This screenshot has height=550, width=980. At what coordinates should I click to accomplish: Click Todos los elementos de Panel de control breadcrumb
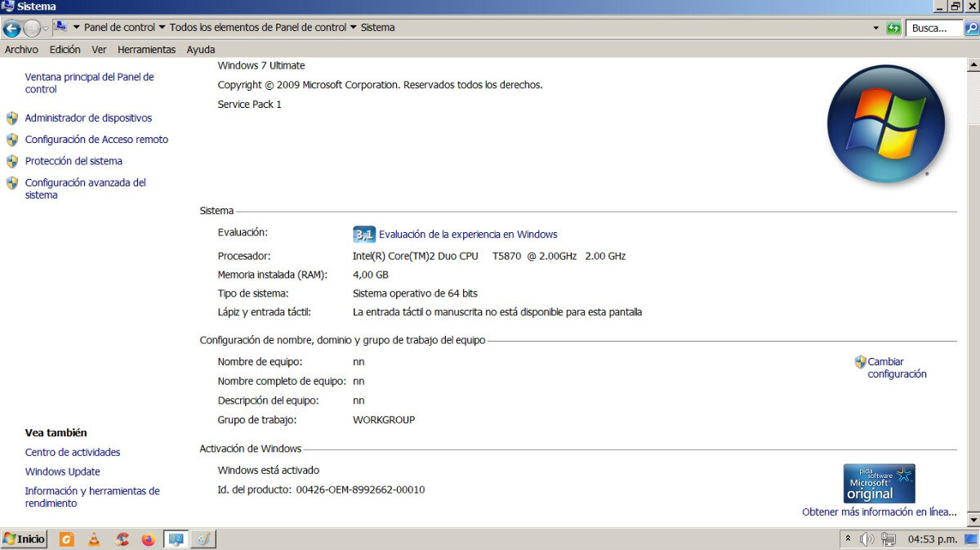(x=258, y=27)
